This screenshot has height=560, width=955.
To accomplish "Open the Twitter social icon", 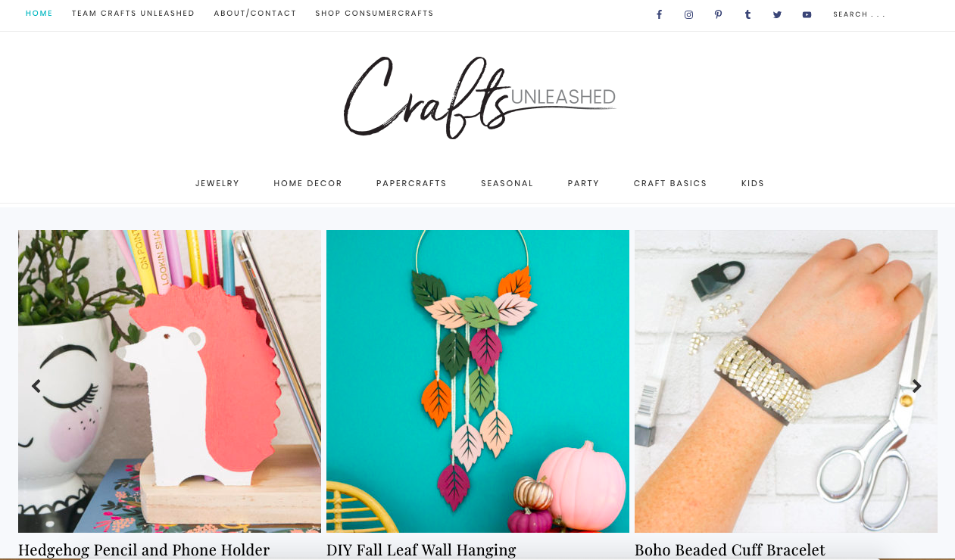I will (777, 14).
